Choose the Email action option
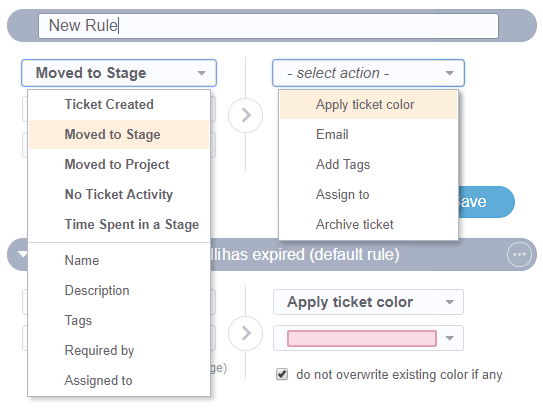 (x=368, y=134)
